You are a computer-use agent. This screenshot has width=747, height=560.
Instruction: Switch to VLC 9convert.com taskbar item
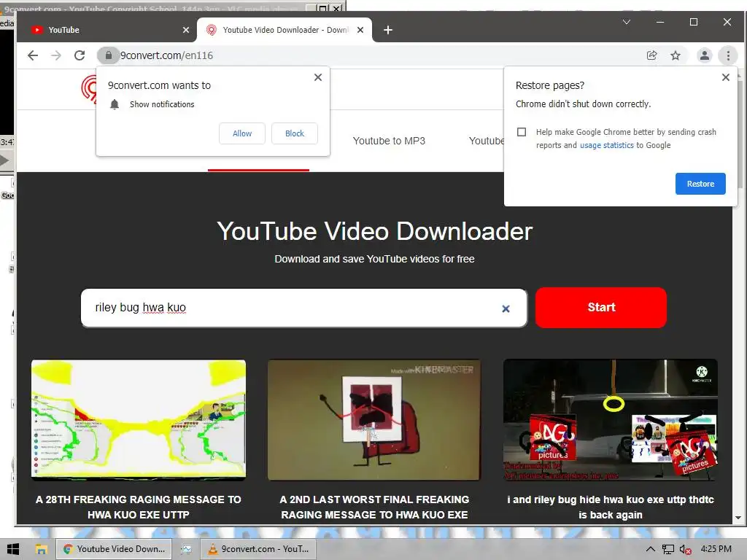click(x=259, y=549)
